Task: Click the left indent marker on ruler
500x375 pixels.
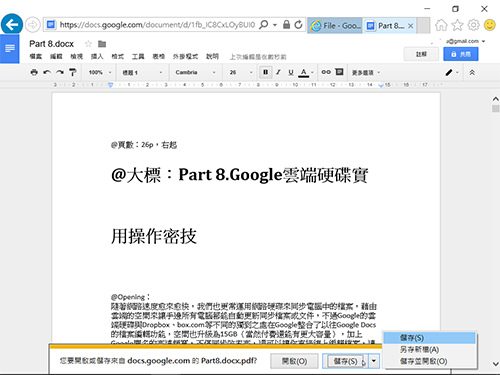Action: [x=111, y=85]
